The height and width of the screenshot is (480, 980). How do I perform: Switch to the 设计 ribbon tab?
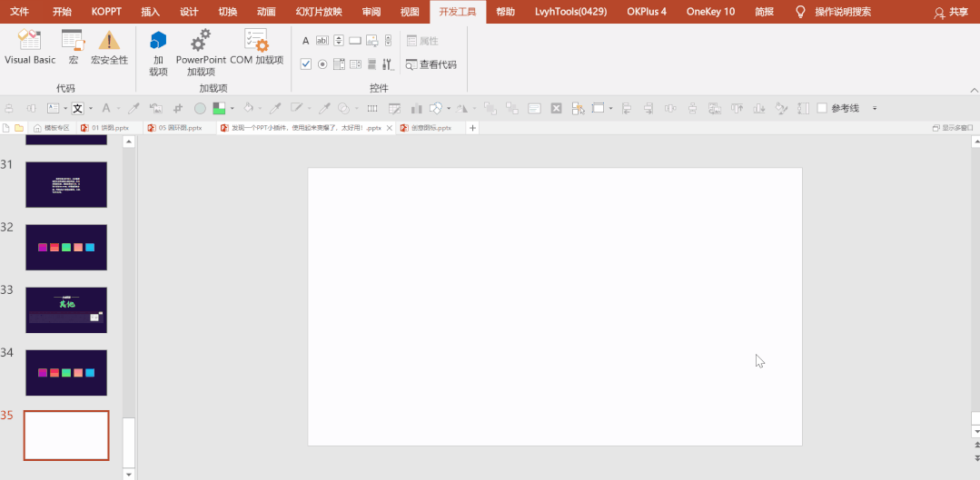coord(189,12)
